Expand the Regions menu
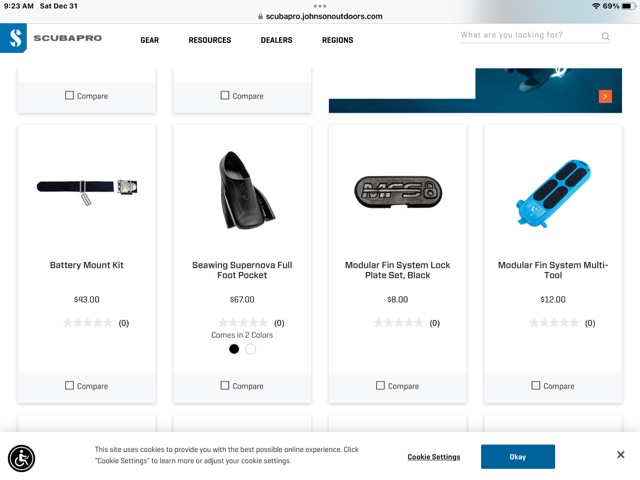The image size is (640, 480). click(x=337, y=40)
